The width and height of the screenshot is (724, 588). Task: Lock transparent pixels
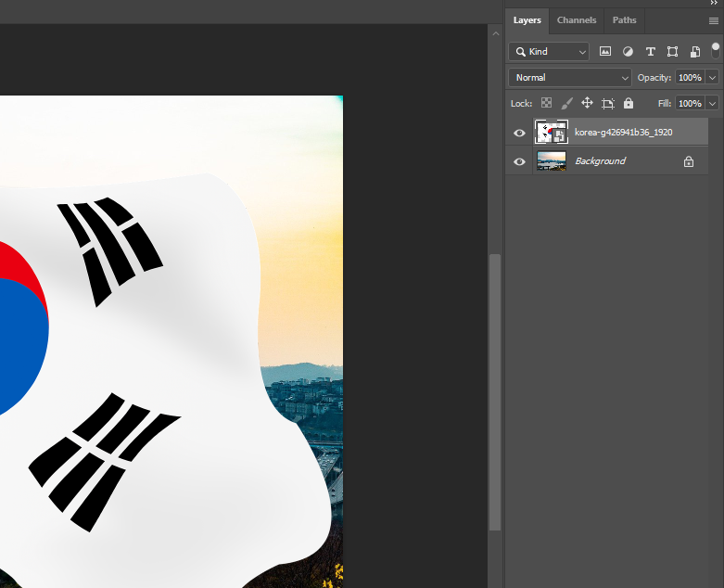coord(546,103)
